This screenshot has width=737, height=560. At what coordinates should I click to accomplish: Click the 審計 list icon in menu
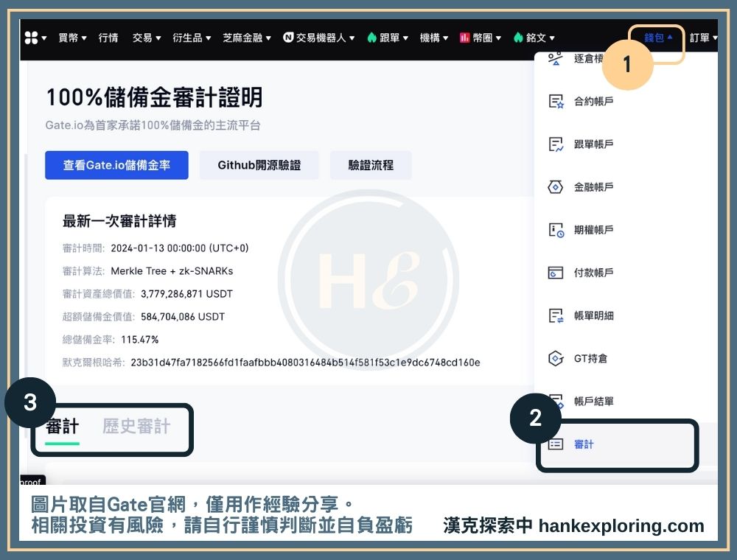point(556,444)
